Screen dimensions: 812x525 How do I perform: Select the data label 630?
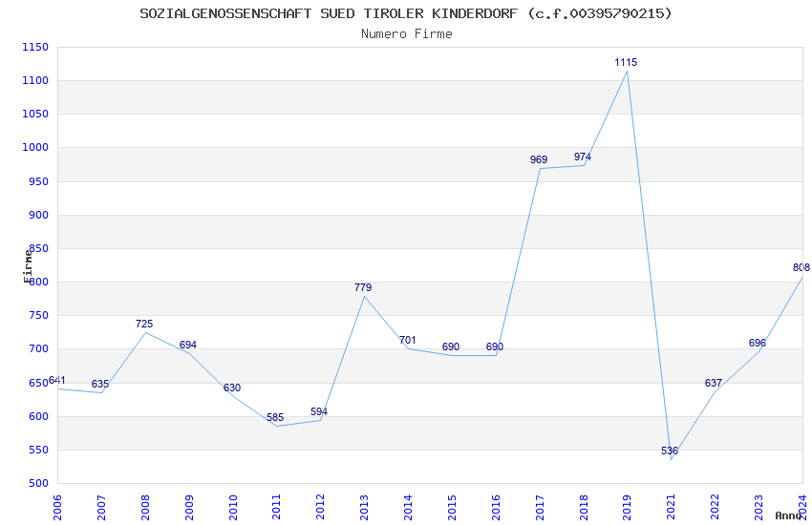232,388
